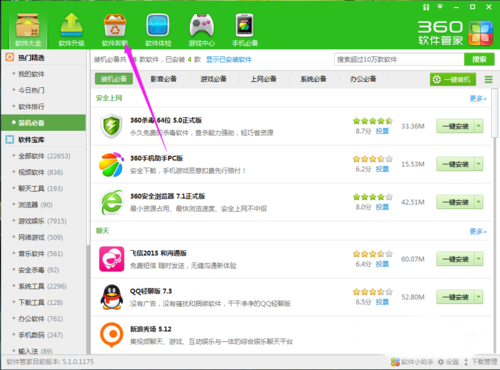500x370 pixels.
Task: Select 装机必备 in the sidebar
Action: 43,123
